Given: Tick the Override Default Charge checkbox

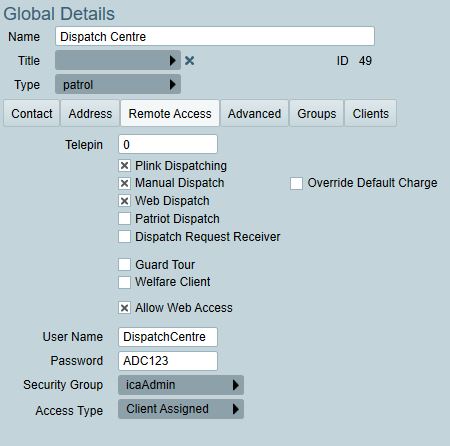Looking at the screenshot, I should pyautogui.click(x=296, y=183).
